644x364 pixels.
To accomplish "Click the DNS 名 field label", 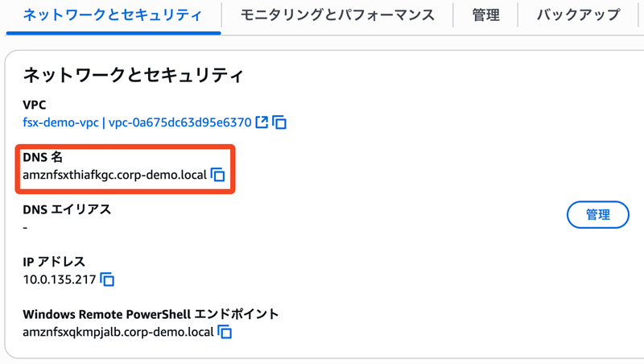I will click(x=43, y=157).
